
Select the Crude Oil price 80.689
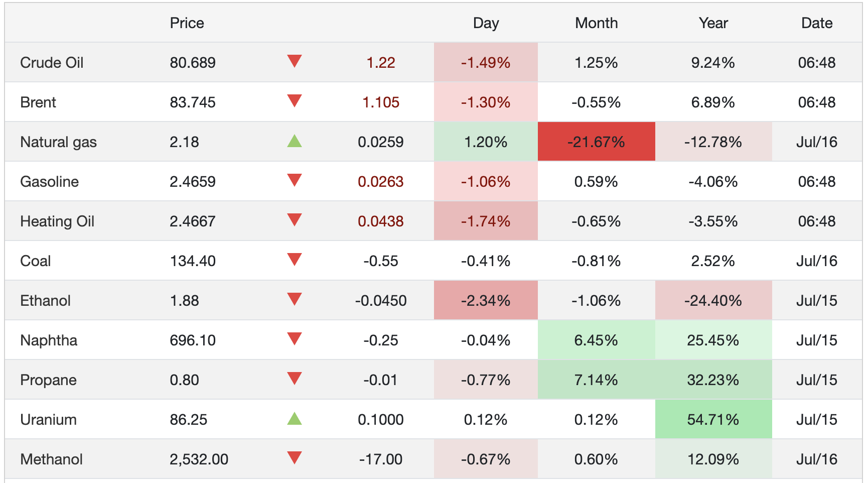pyautogui.click(x=193, y=63)
